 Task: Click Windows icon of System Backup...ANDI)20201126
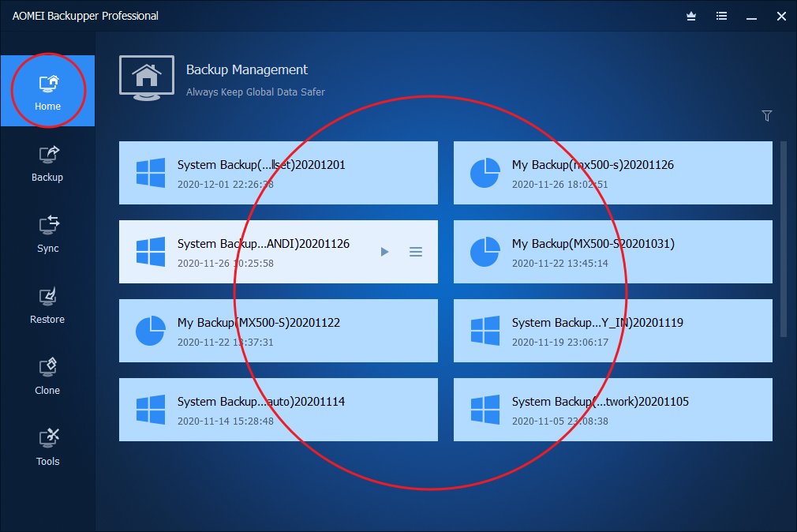tap(151, 252)
